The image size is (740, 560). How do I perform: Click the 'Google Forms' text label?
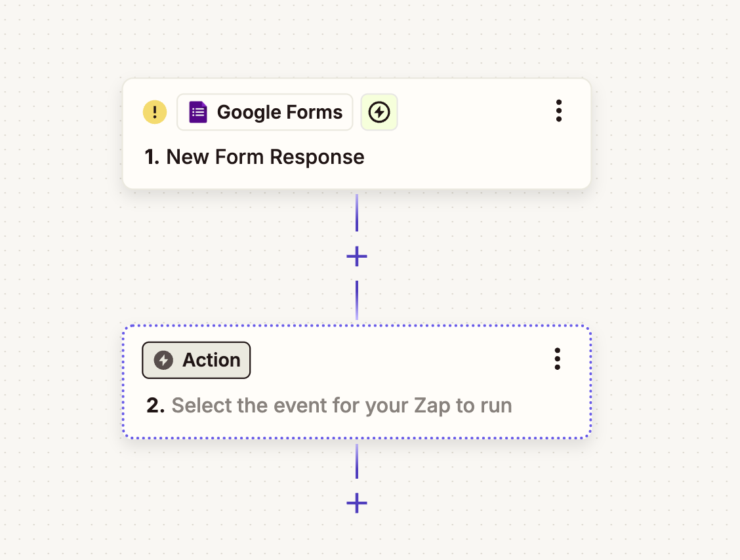coord(279,111)
